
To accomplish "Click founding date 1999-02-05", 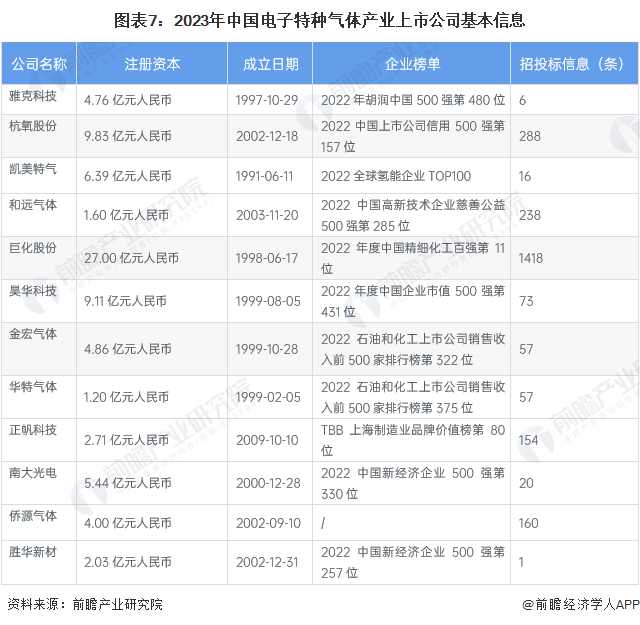I will pyautogui.click(x=268, y=397).
